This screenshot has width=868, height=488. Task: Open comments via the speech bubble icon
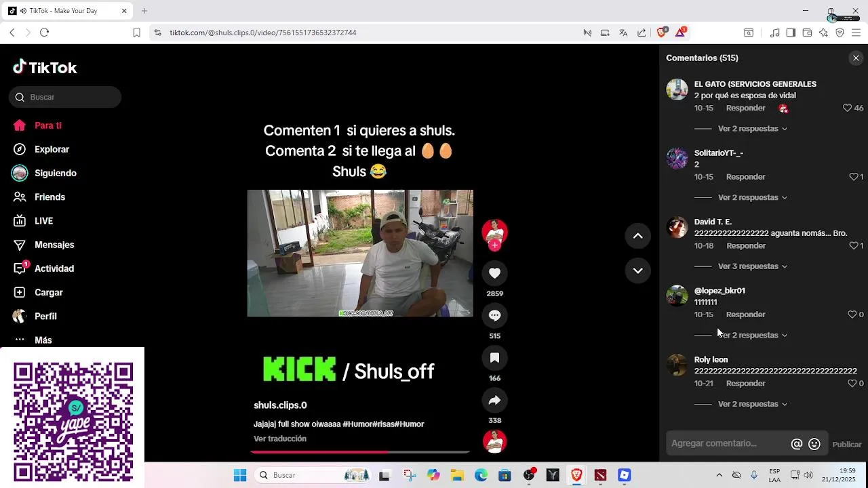click(494, 315)
